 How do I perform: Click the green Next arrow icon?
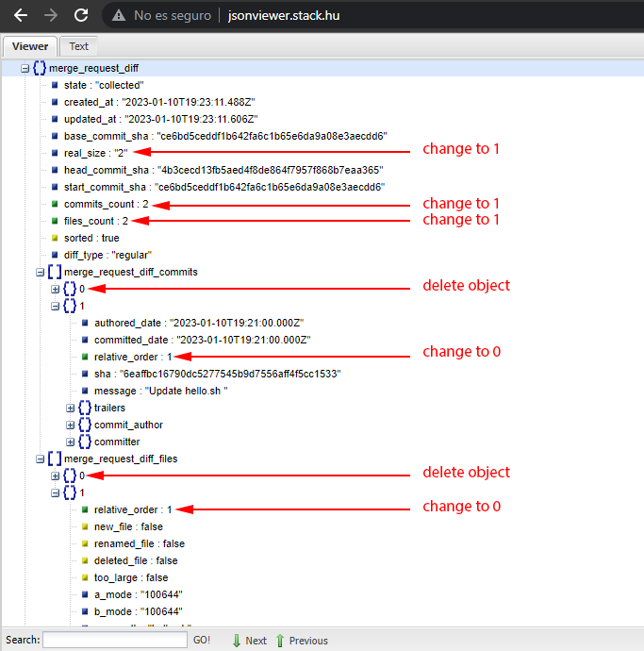point(236,640)
